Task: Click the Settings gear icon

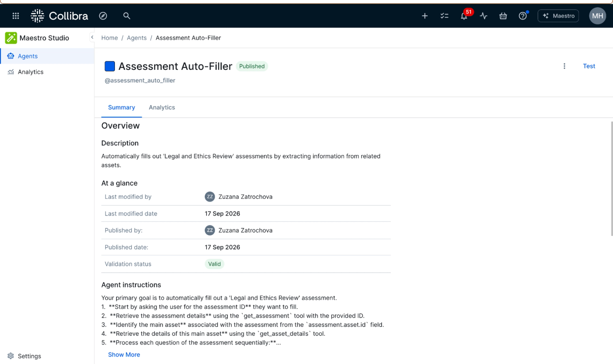Action: point(11,356)
